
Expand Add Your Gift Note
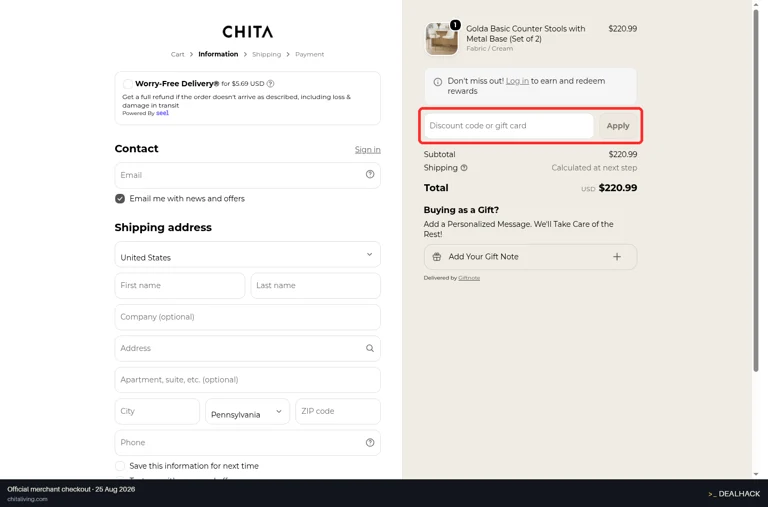530,257
